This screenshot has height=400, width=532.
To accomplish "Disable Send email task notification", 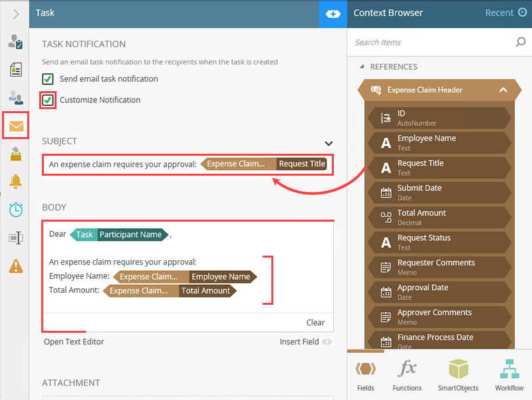I will coord(48,78).
